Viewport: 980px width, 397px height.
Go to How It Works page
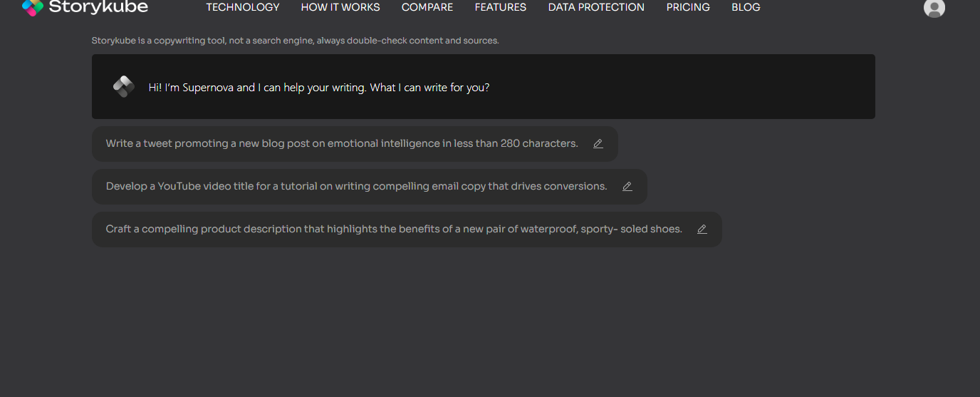340,7
